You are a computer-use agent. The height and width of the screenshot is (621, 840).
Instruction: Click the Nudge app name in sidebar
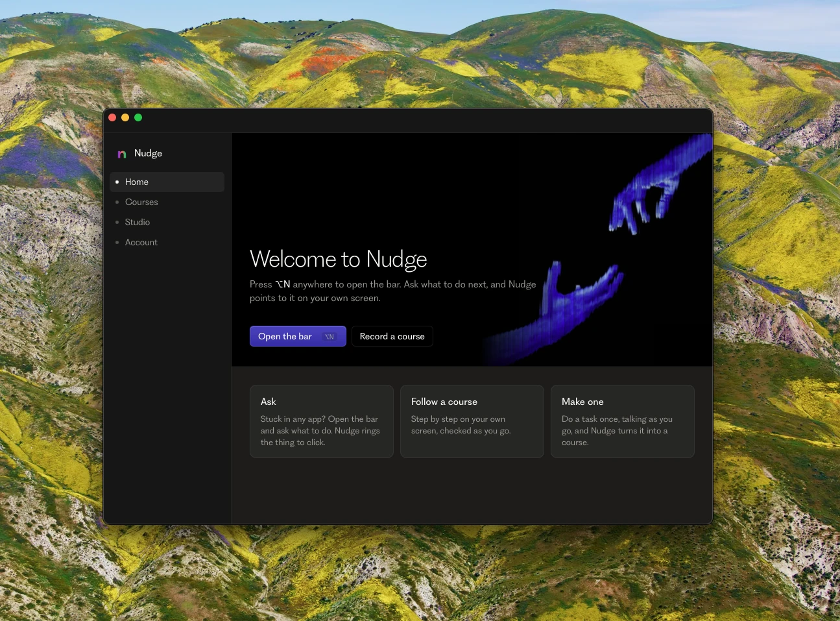point(148,153)
